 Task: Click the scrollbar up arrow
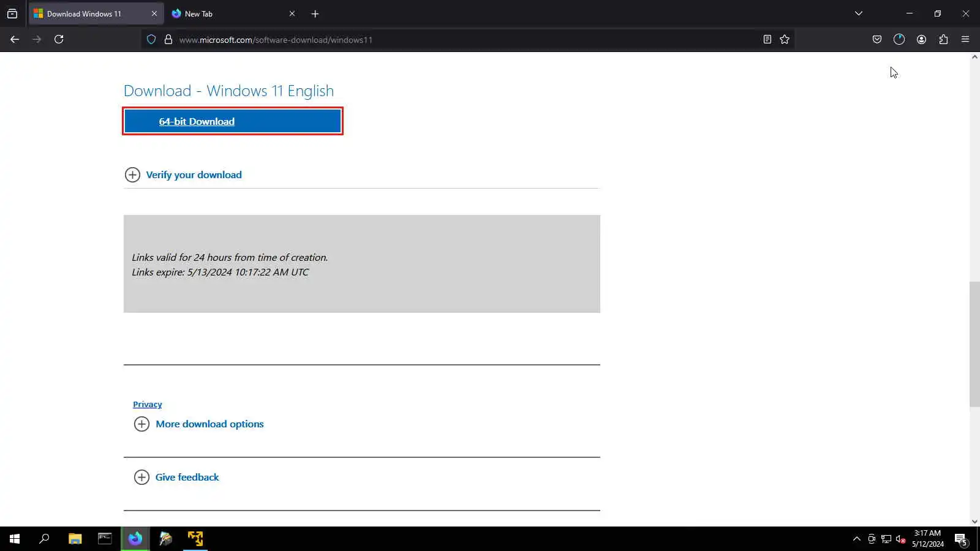[974, 57]
